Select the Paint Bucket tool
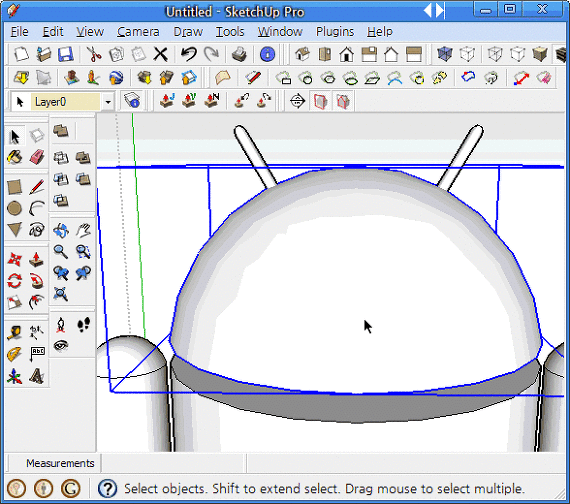The width and height of the screenshot is (570, 504). pyautogui.click(x=15, y=158)
